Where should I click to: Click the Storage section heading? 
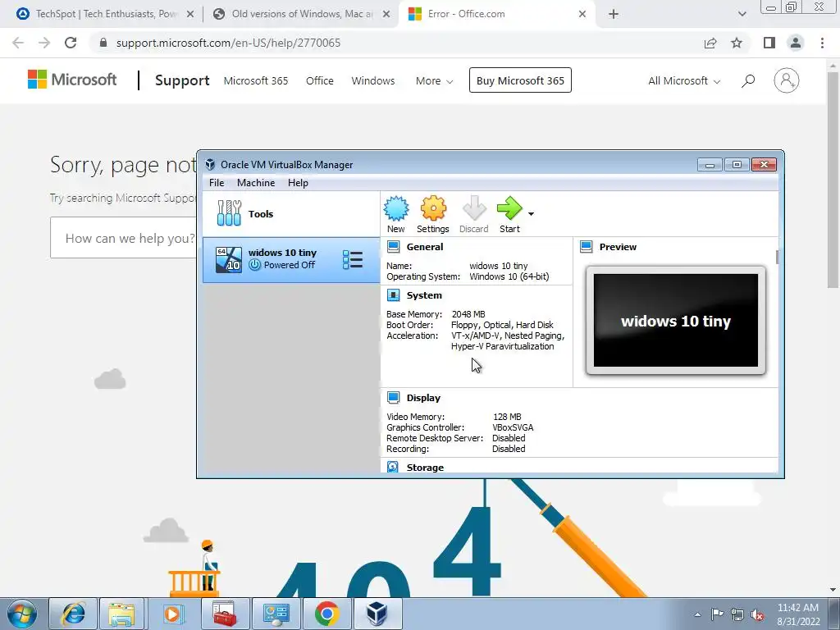[x=425, y=467]
